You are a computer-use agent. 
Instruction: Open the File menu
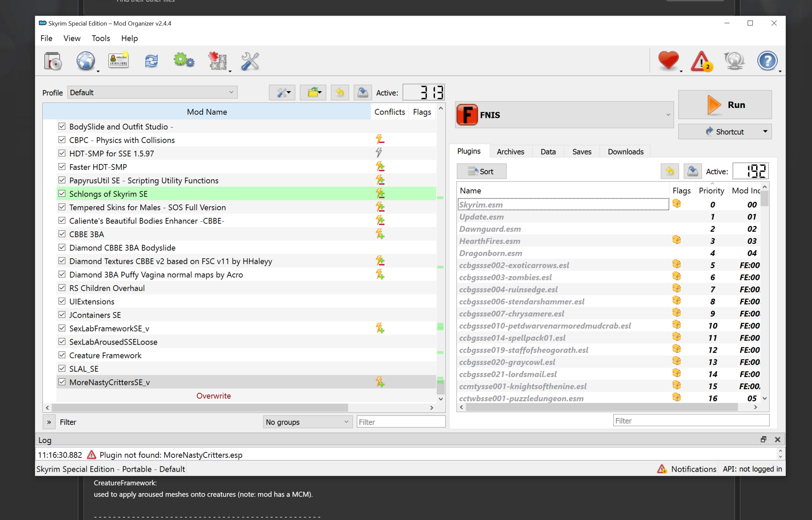[x=47, y=38]
